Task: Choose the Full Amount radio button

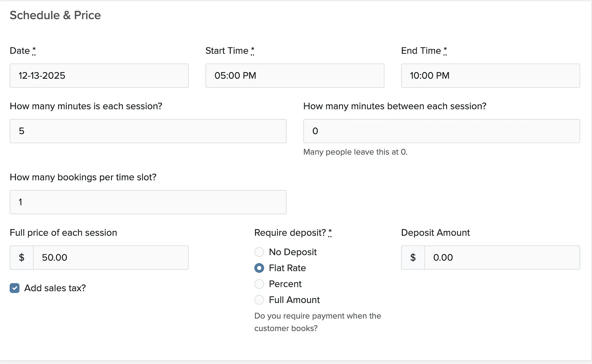Action: pyautogui.click(x=259, y=300)
